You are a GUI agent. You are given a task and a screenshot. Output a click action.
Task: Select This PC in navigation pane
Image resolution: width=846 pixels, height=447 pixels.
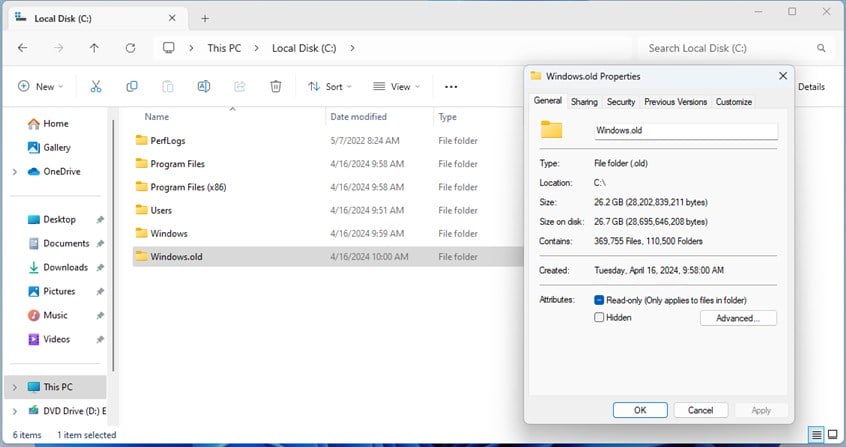coord(56,387)
